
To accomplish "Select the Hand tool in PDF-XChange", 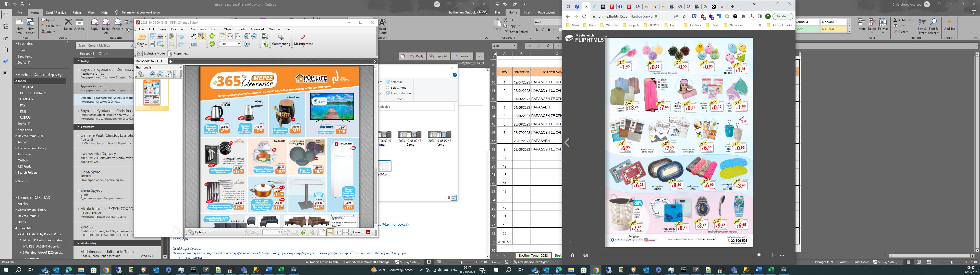I will pyautogui.click(x=194, y=36).
